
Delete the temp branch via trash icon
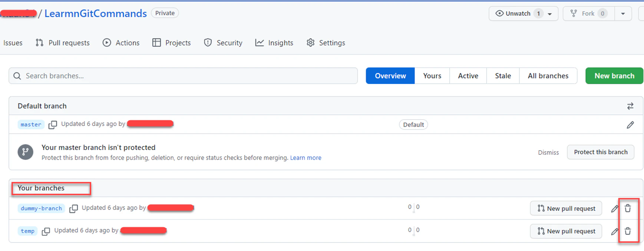click(628, 231)
